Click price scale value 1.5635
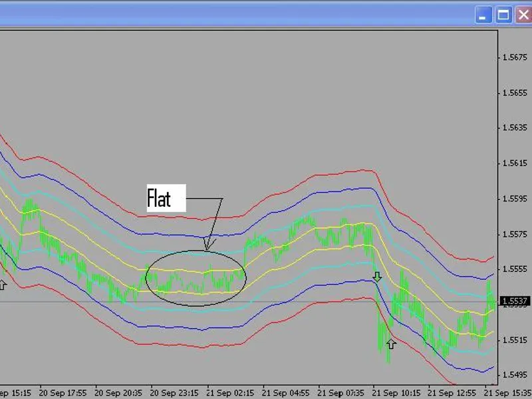This screenshot has width=532, height=399. pos(515,128)
